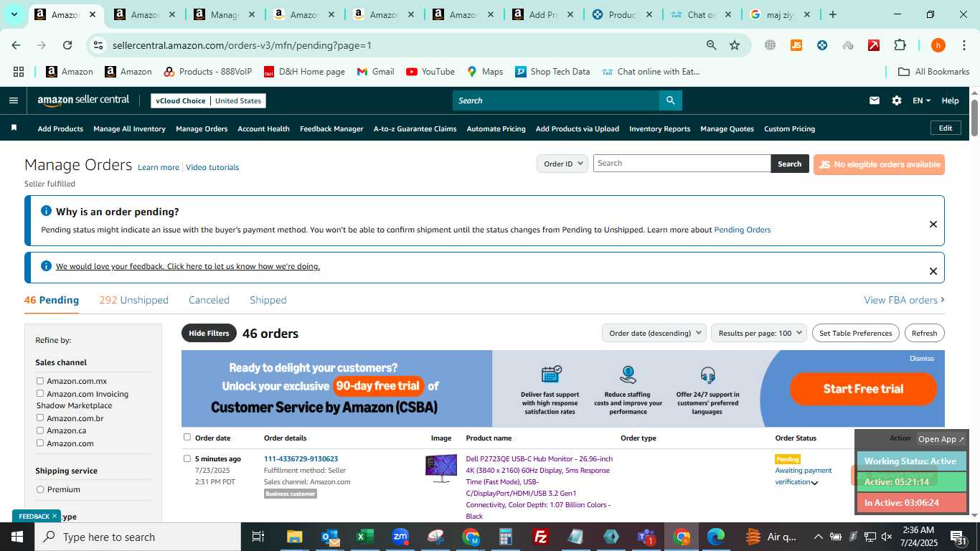980x551 pixels.
Task: Open Inventory Reports menu item
Action: point(659,128)
